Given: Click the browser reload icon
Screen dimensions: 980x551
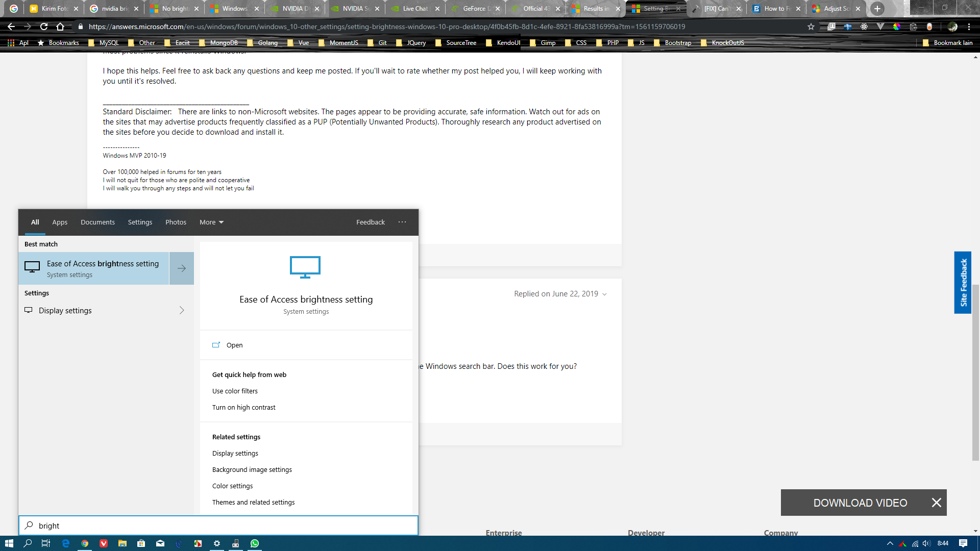Looking at the screenshot, I should point(44,27).
